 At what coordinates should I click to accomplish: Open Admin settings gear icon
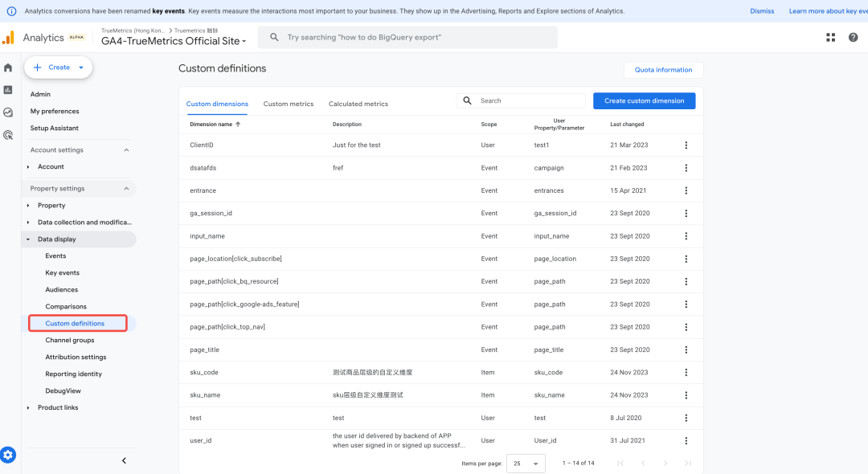[8, 455]
